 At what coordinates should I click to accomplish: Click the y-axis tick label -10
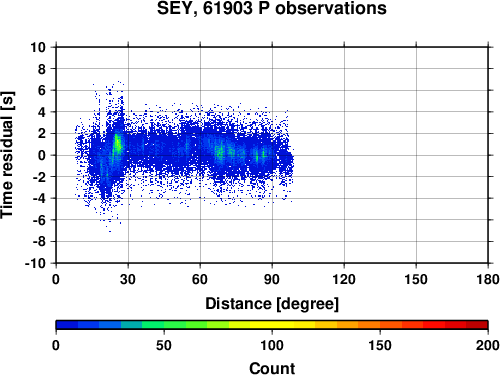coord(35,263)
